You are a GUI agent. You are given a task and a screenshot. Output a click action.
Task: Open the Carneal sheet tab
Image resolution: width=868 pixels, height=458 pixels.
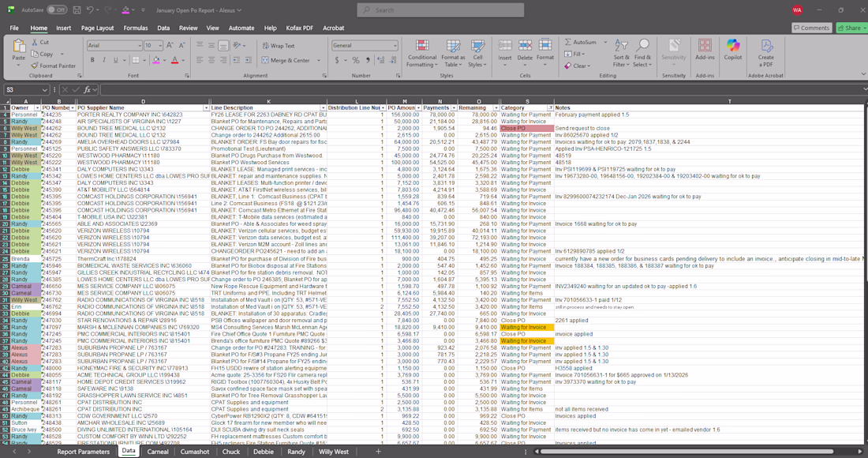tap(158, 452)
